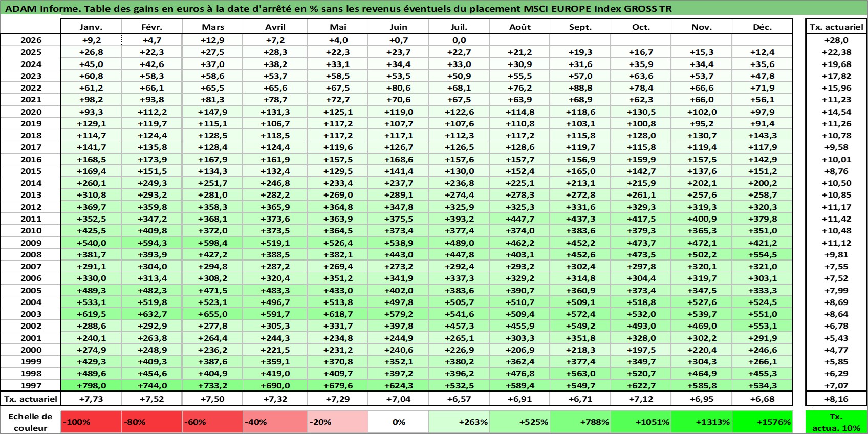Select the 'Oct.' column header
This screenshot has width=868, height=434.
pyautogui.click(x=641, y=27)
